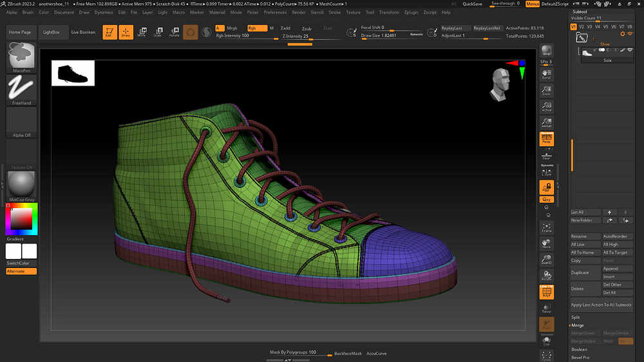
Task: Open the Document menu
Action: click(64, 12)
